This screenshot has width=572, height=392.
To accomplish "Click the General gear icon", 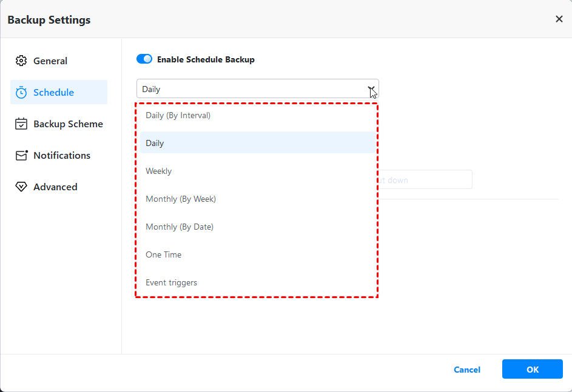I will point(21,61).
